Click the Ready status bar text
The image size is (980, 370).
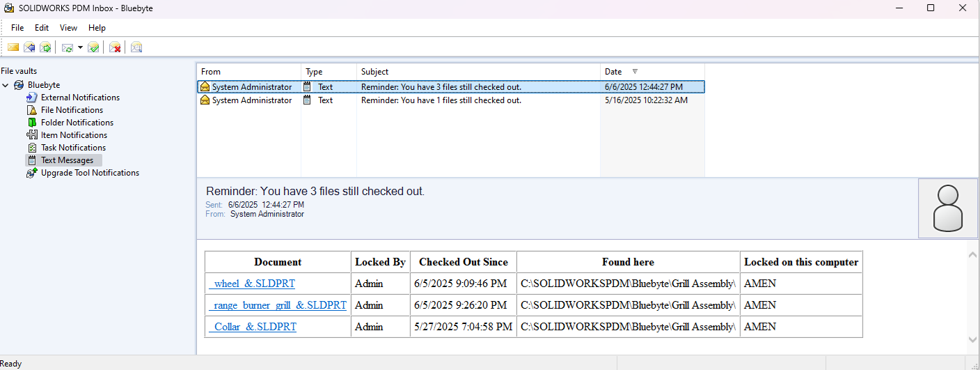pyautogui.click(x=11, y=364)
